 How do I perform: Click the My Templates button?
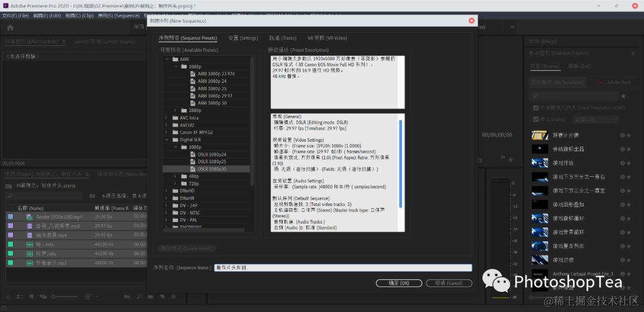pyautogui.click(x=558, y=82)
